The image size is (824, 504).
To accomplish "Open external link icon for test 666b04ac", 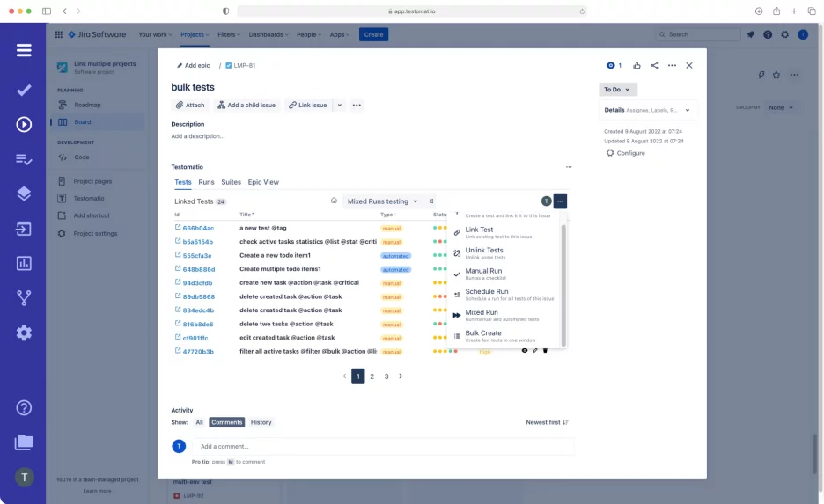I will pyautogui.click(x=177, y=228).
